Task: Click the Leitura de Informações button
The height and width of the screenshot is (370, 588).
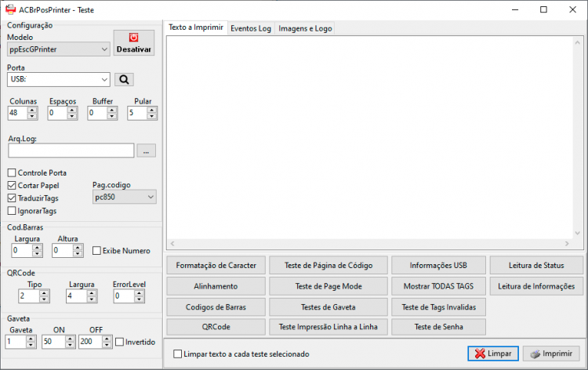Action: point(536,286)
